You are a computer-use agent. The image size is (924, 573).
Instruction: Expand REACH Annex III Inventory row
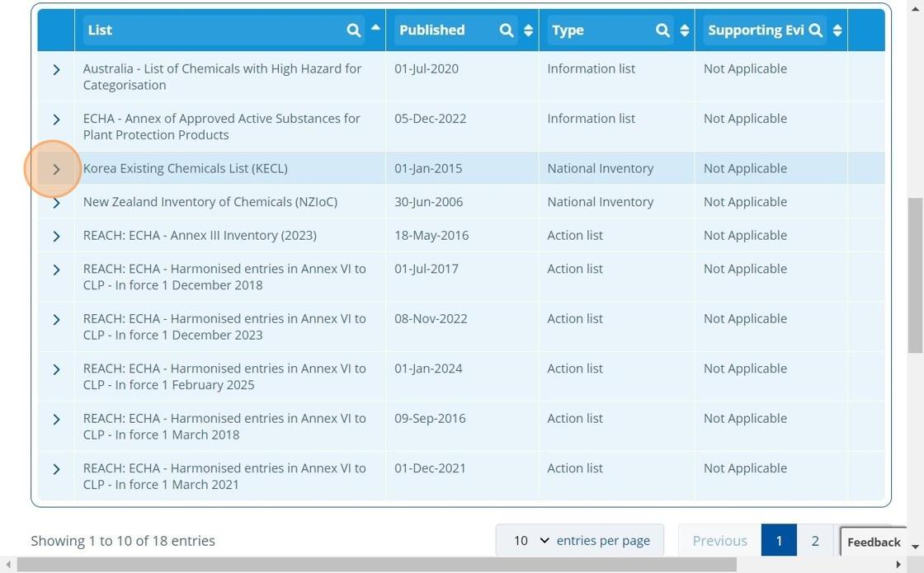click(56, 237)
